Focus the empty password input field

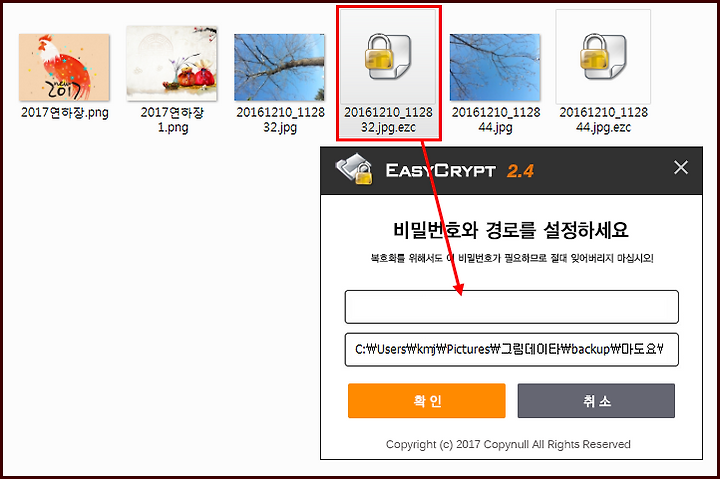pyautogui.click(x=512, y=307)
